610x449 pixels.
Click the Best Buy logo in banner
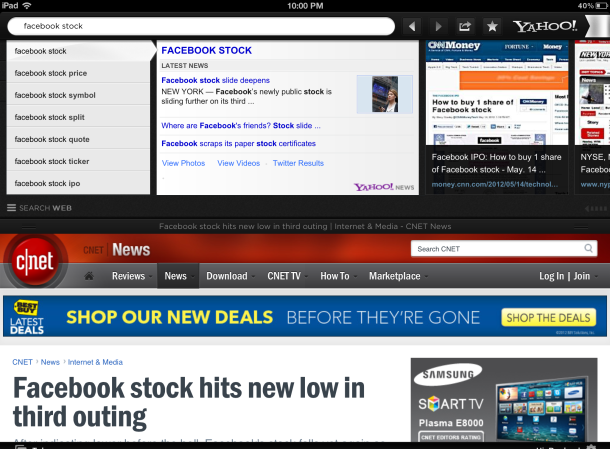(26, 307)
